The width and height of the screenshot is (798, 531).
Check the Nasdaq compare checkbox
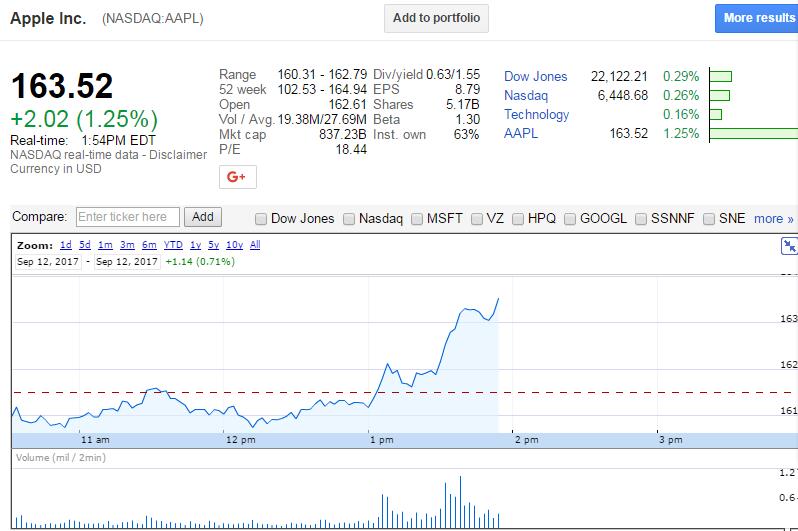[349, 219]
